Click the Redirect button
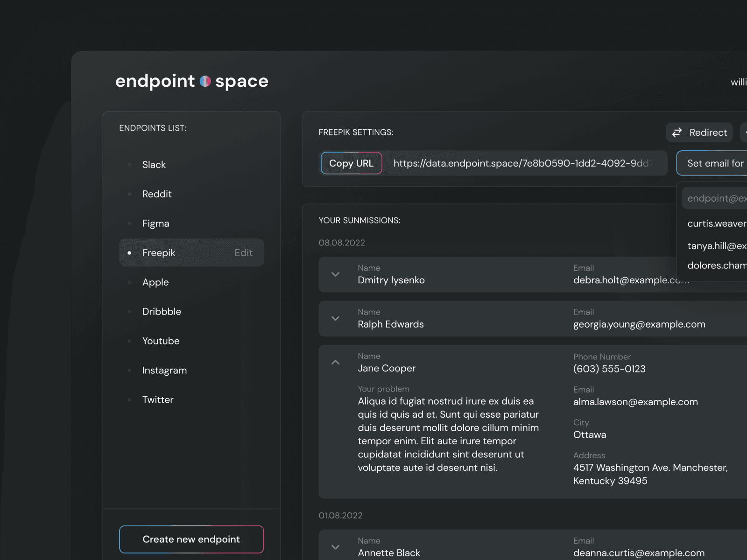Image resolution: width=747 pixels, height=560 pixels. pos(699,133)
